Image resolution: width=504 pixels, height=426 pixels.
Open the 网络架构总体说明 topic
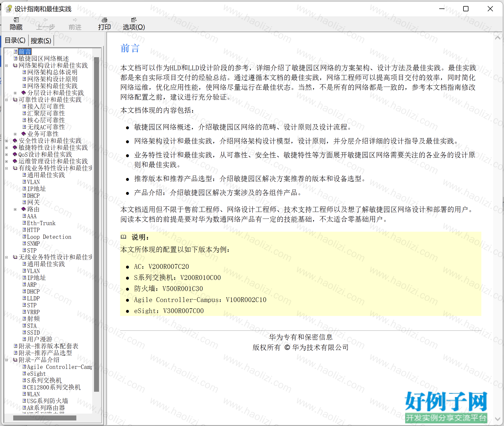52,72
